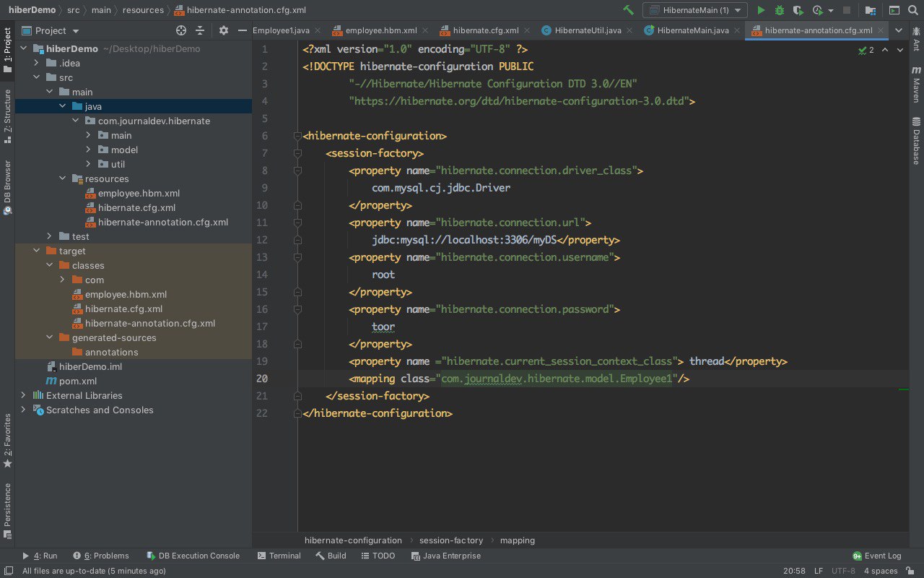Open the 6: Problems tool window

pyautogui.click(x=100, y=556)
